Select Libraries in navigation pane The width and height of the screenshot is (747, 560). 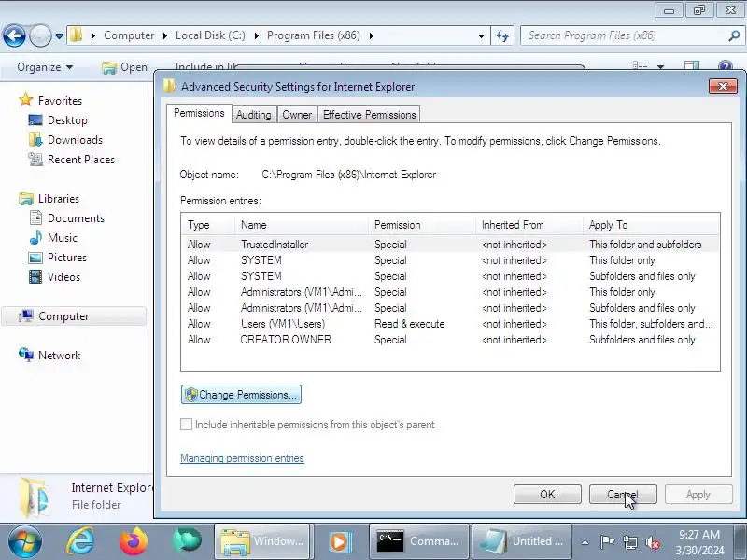49,199
